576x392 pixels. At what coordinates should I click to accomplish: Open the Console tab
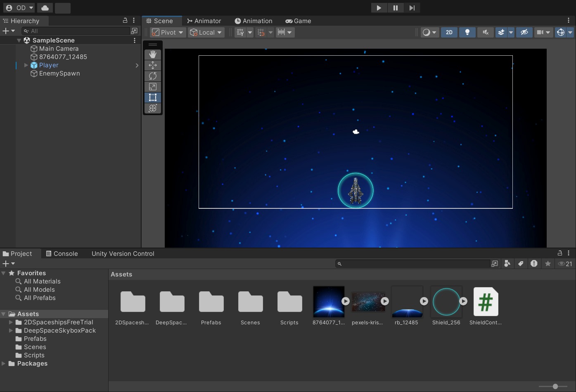coord(62,254)
